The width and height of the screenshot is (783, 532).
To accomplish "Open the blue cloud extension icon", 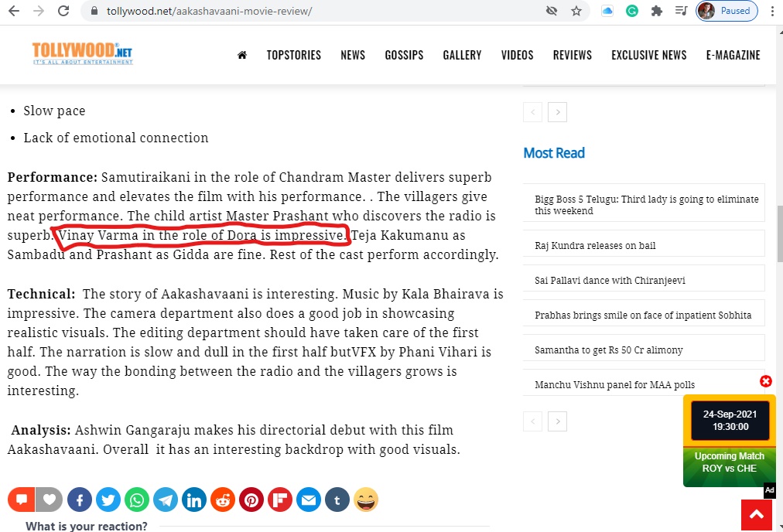I will coord(607,11).
